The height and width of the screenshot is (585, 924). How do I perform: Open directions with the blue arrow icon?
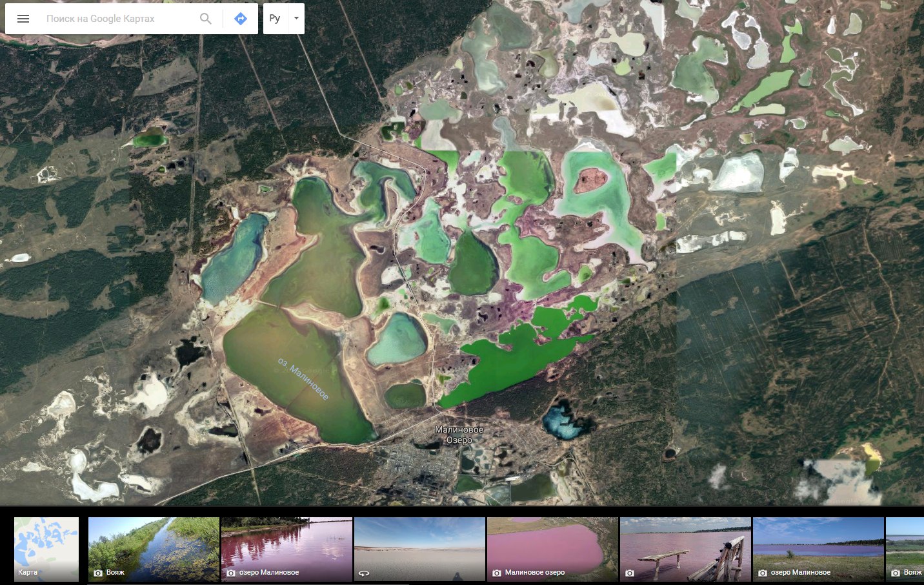coord(241,19)
